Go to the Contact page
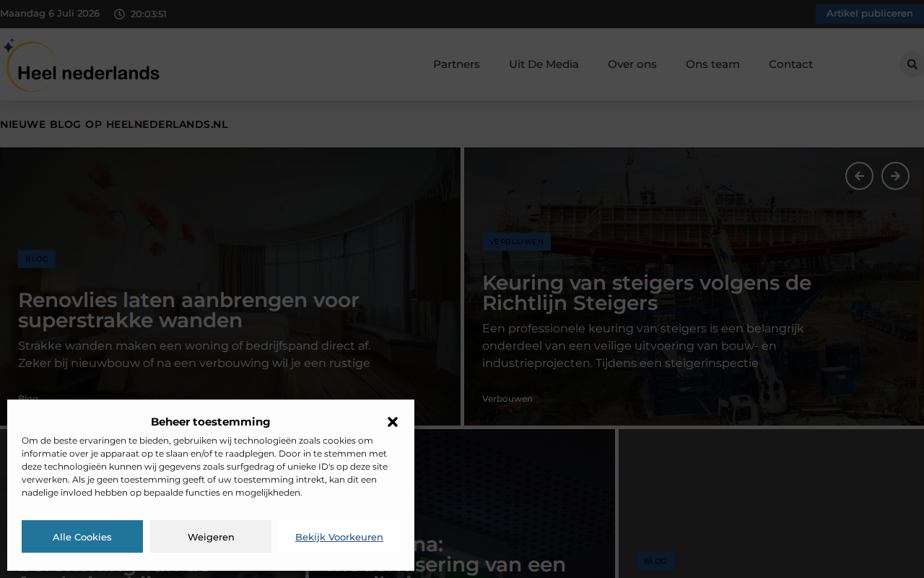The width and height of the screenshot is (924, 578). pos(790,64)
